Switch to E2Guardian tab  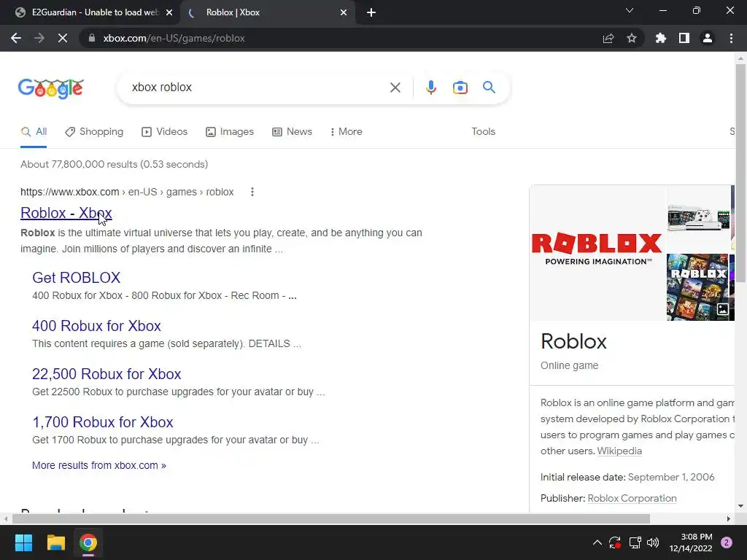tap(90, 12)
